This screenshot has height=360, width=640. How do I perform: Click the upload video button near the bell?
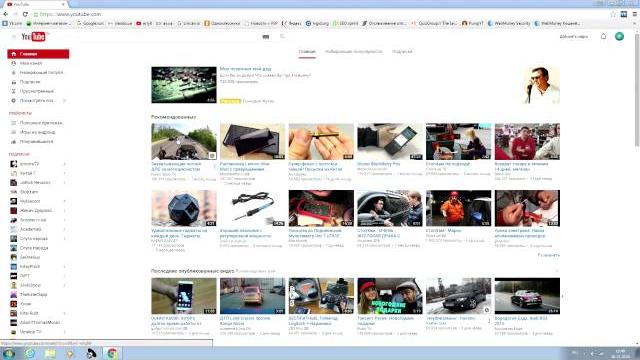573,37
